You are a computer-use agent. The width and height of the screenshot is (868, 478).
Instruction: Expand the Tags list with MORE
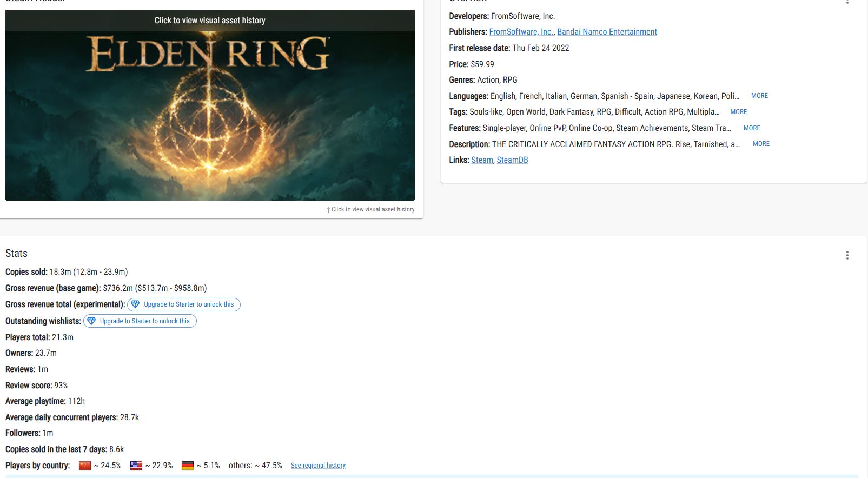point(738,112)
